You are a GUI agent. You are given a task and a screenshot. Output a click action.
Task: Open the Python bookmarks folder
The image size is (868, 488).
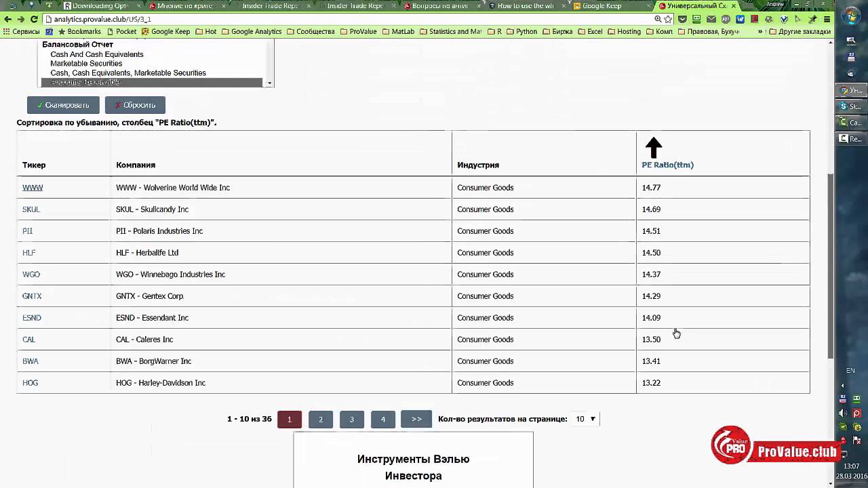click(x=521, y=31)
